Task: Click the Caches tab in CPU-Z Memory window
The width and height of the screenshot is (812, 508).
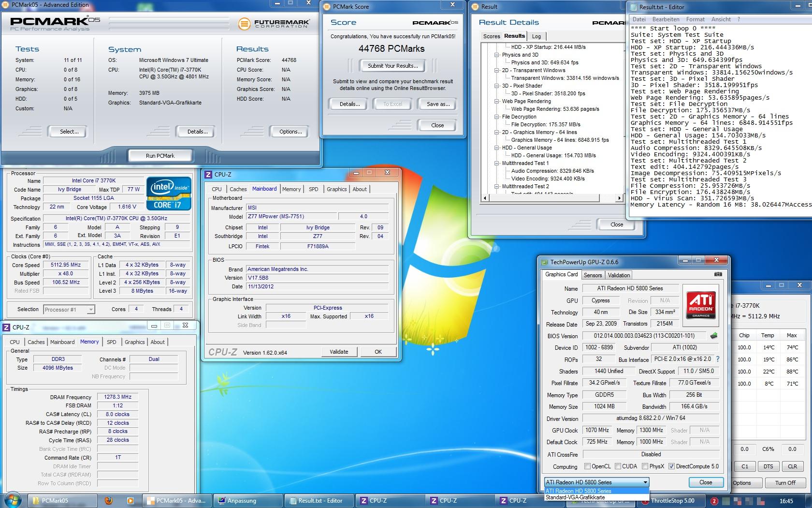Action: coord(36,342)
